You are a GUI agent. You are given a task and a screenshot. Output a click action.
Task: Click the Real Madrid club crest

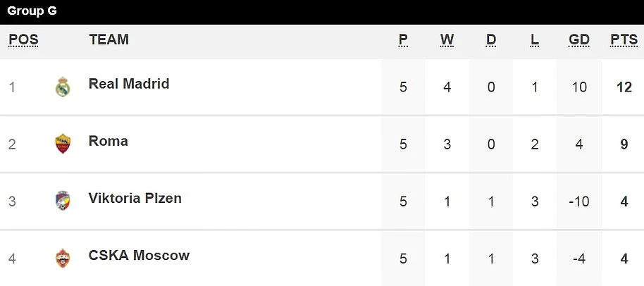coord(63,87)
